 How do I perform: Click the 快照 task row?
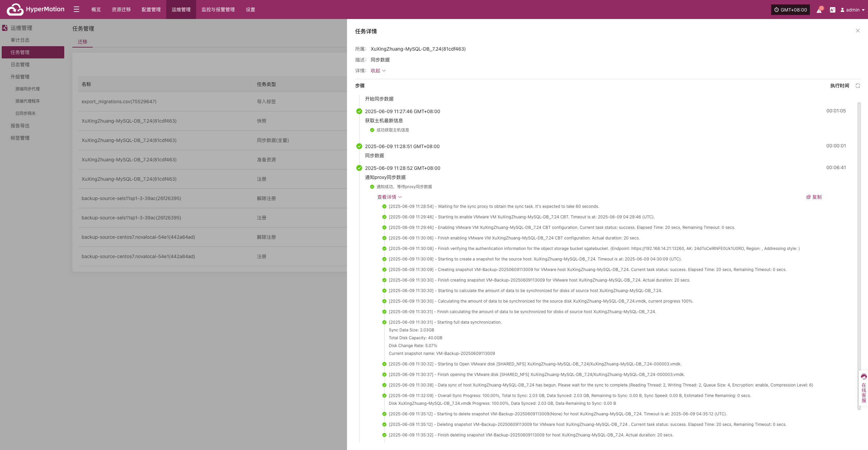[x=212, y=121]
